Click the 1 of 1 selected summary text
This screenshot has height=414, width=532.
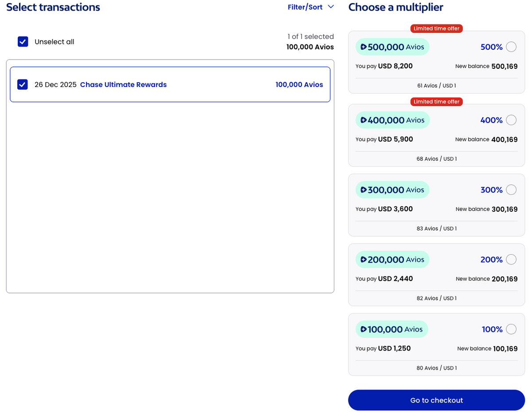pos(310,36)
